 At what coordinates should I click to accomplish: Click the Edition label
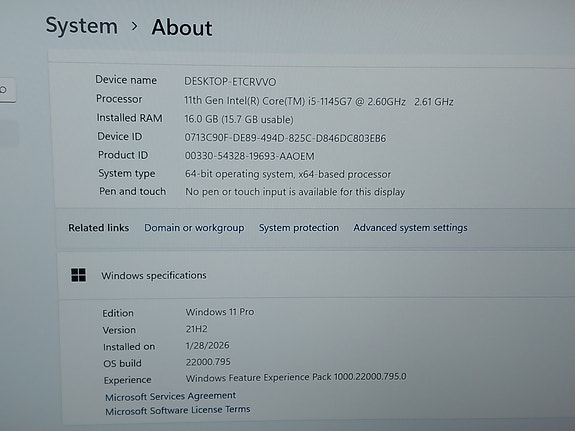(118, 313)
